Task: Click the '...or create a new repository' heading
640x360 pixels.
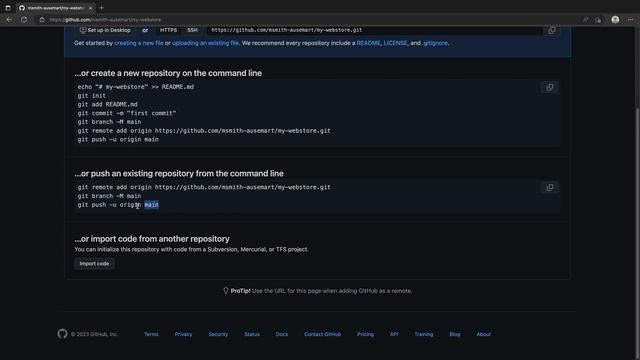Action: click(x=168, y=73)
